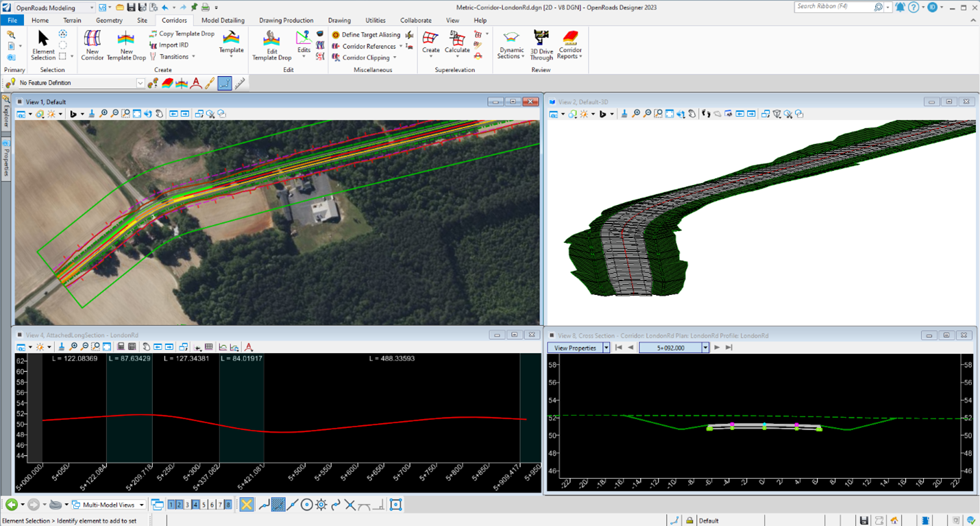This screenshot has width=980, height=526.
Task: Open the Properties side panel tab
Action: pyautogui.click(x=5, y=158)
